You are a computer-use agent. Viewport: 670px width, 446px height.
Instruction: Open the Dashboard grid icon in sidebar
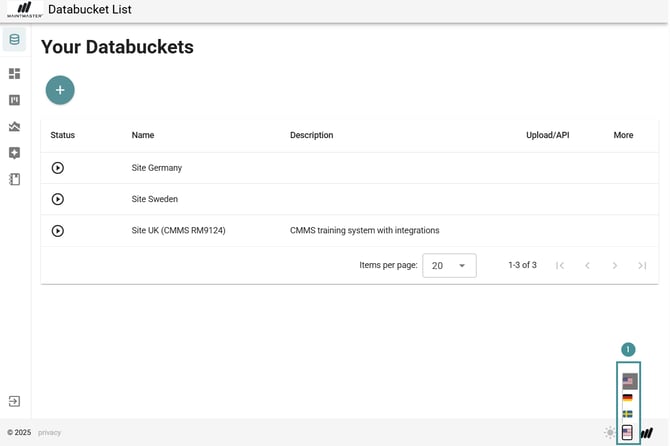[x=14, y=74]
